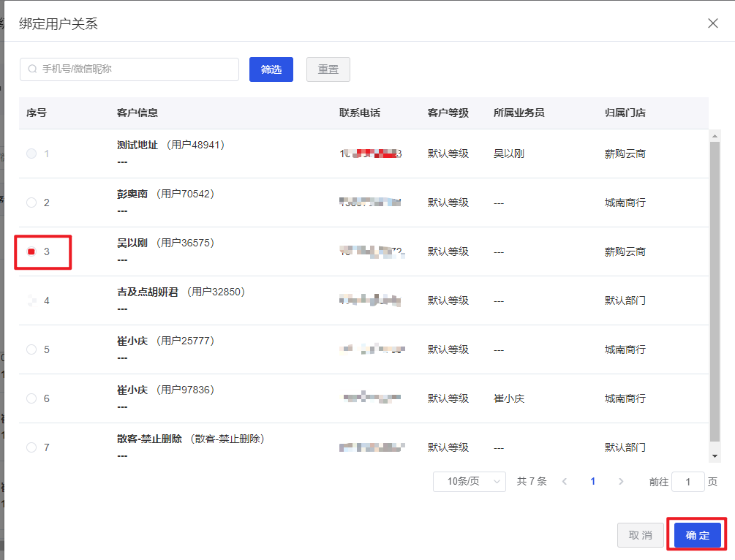Click the previous page arrow
The image size is (735, 560).
(x=564, y=481)
